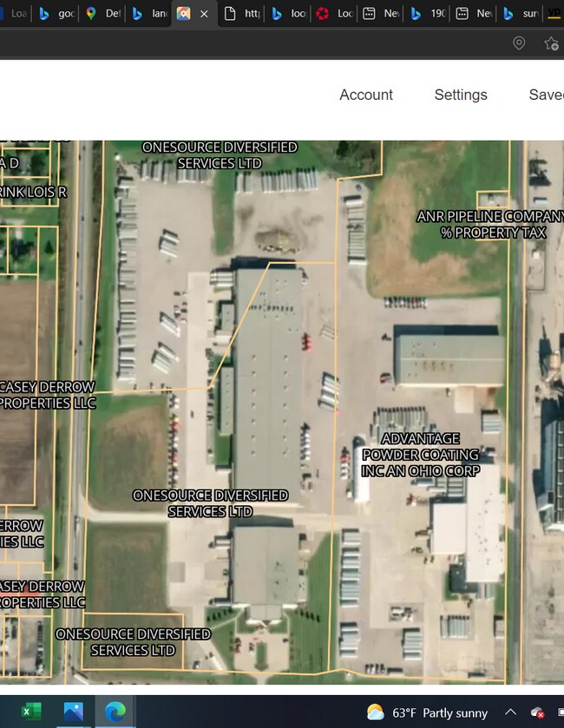Click the add to favorites star icon

coord(551,43)
